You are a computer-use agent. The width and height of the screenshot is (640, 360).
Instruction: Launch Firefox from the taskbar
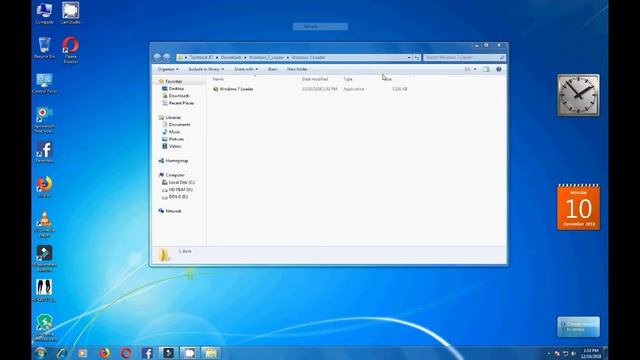coord(104,353)
